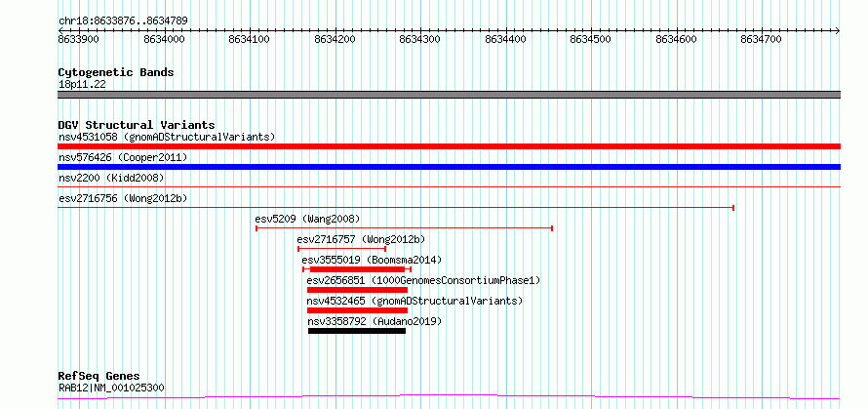Click ruler position 8634700
Image resolution: width=868 pixels, height=409 pixels.
click(x=762, y=39)
